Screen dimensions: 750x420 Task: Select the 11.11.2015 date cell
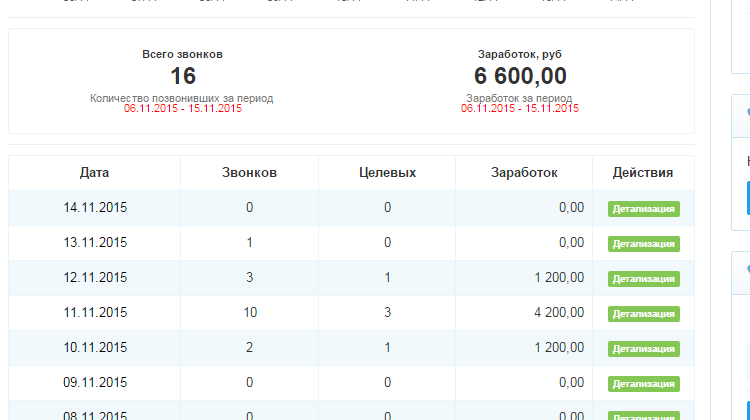click(95, 313)
